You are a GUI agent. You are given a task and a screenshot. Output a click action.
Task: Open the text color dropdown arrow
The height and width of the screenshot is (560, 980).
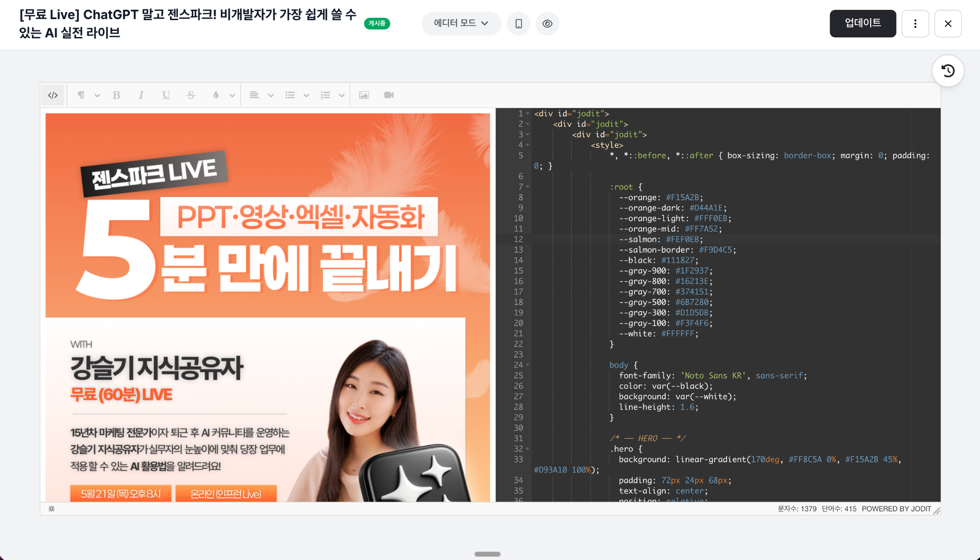(x=232, y=95)
